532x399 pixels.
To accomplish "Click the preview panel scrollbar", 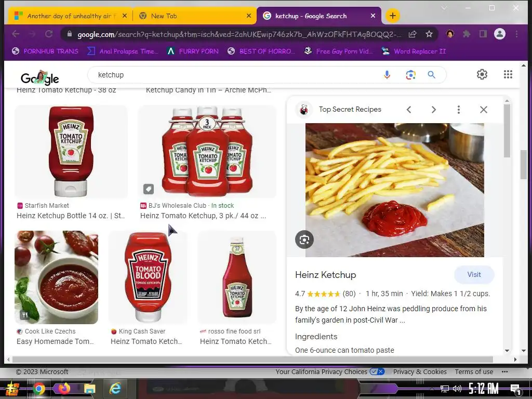I will 507,130.
